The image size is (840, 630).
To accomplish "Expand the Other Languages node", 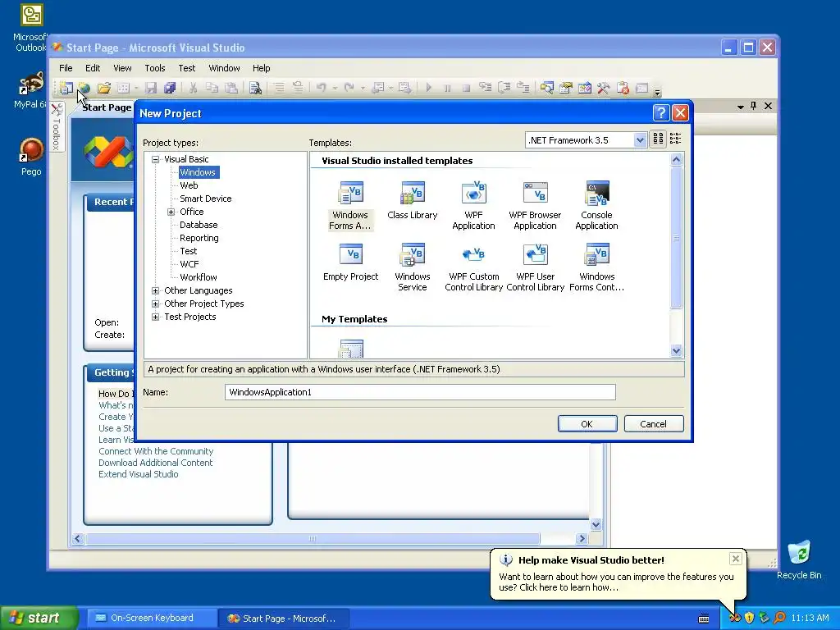I will (155, 290).
